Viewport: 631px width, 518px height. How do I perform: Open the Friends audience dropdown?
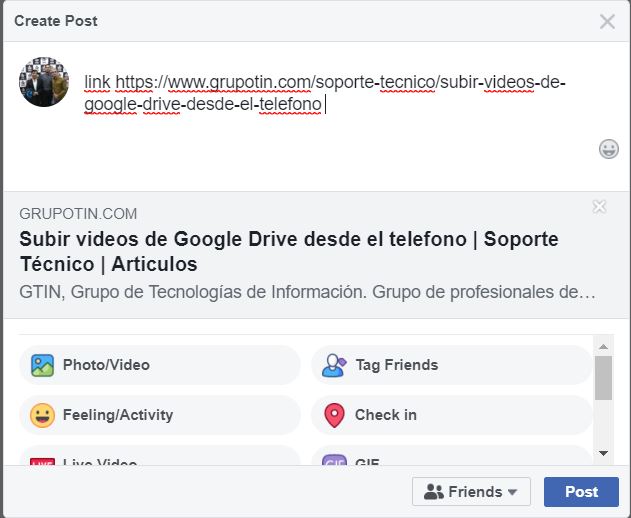pos(471,492)
